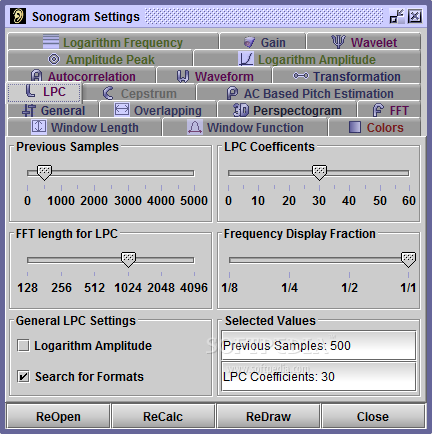Click the Window Function bell-curve icon
432x434 pixels.
pos(195,127)
